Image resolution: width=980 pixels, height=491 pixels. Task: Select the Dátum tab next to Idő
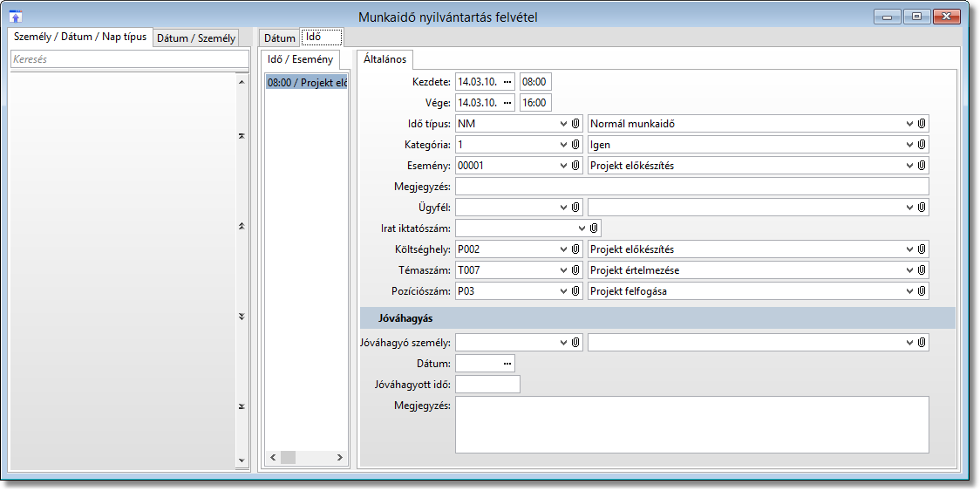(280, 38)
